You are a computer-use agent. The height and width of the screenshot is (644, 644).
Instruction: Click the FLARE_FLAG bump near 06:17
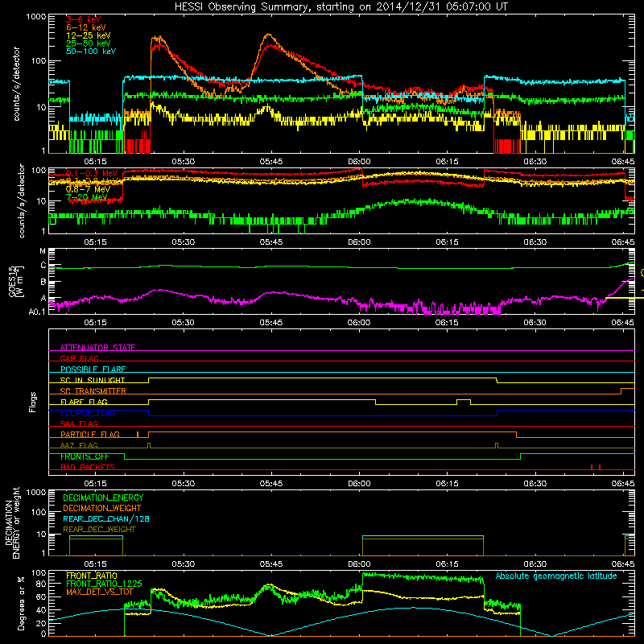[x=464, y=402]
